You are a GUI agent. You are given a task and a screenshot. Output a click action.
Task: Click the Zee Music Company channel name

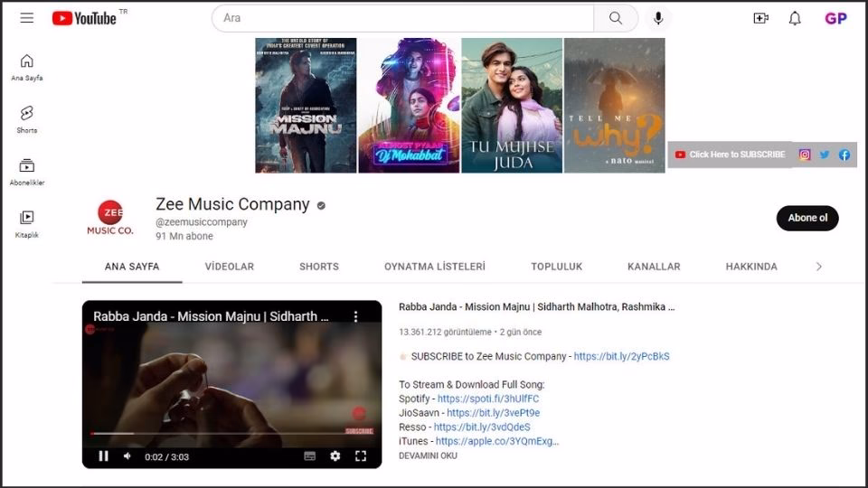232,204
